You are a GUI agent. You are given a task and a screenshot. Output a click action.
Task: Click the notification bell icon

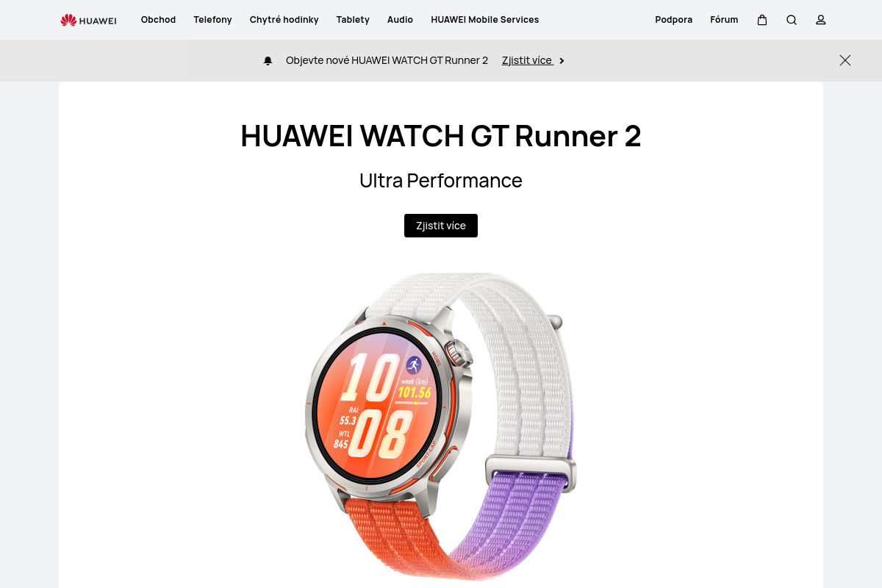268,61
